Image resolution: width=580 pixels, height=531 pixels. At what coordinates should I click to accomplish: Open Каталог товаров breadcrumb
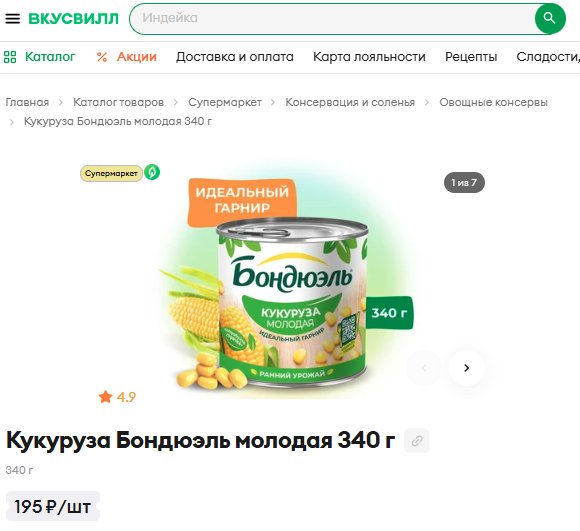point(118,102)
